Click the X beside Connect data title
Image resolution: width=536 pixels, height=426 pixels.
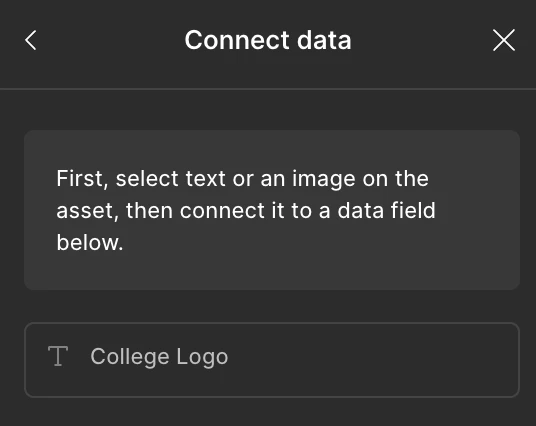coord(504,40)
